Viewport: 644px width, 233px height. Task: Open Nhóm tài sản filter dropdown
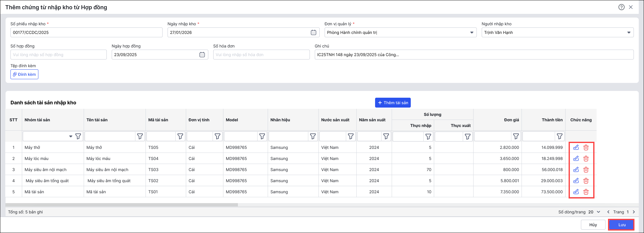[70, 136]
